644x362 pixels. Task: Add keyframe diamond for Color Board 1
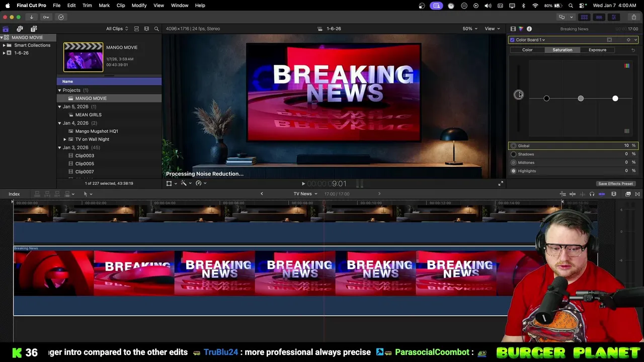click(x=628, y=40)
